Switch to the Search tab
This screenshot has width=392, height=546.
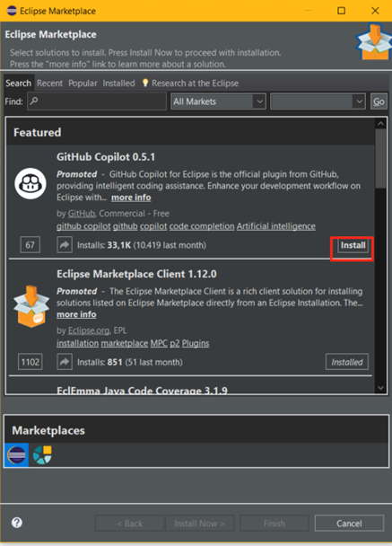tap(19, 84)
